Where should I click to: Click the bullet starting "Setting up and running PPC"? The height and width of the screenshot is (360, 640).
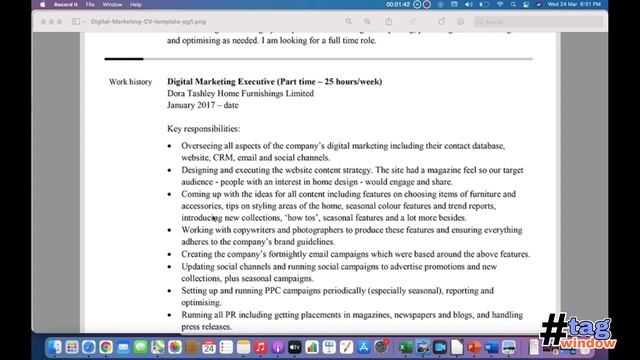(338, 296)
